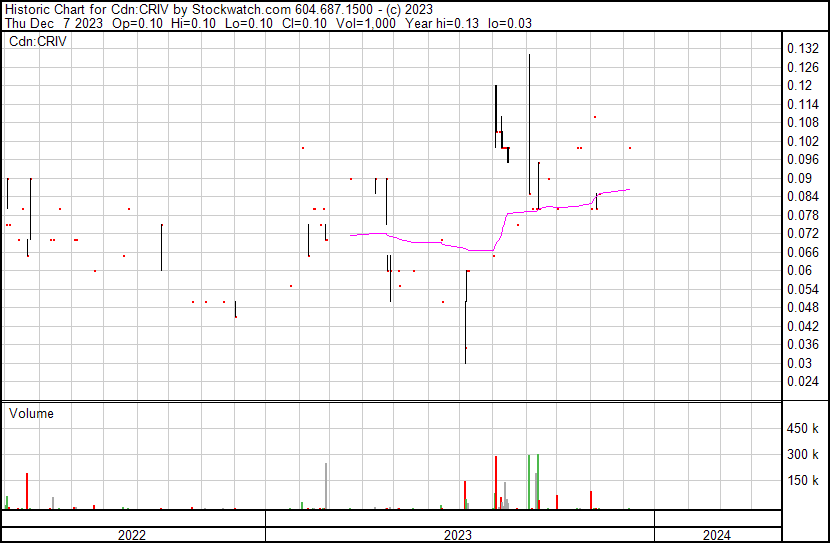The height and width of the screenshot is (543, 830).
Task: Click the tall price bar peaking at 0.13
Action: point(529,120)
